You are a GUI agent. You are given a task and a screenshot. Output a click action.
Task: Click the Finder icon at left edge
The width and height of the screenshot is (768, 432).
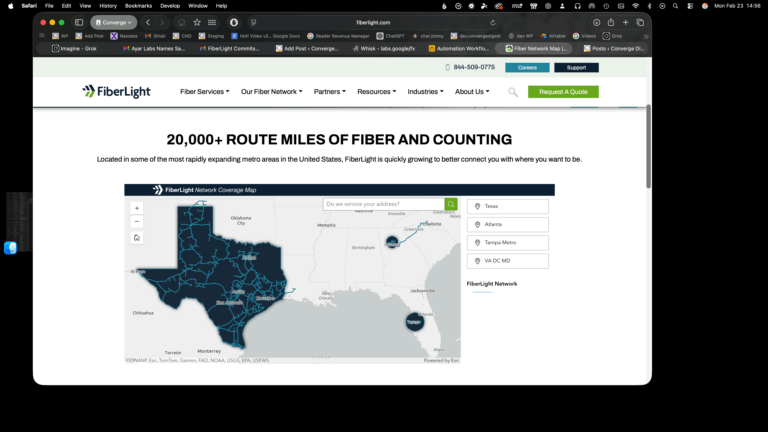(10, 248)
